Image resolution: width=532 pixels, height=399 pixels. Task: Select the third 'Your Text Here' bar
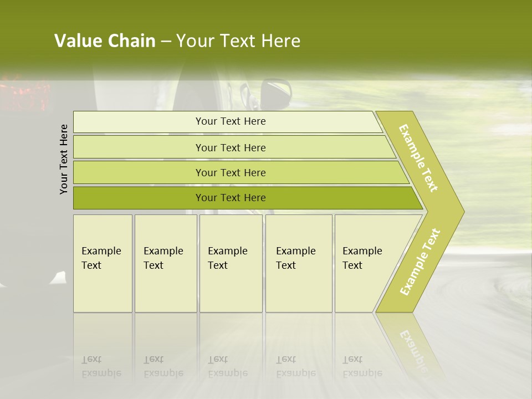coord(241,172)
